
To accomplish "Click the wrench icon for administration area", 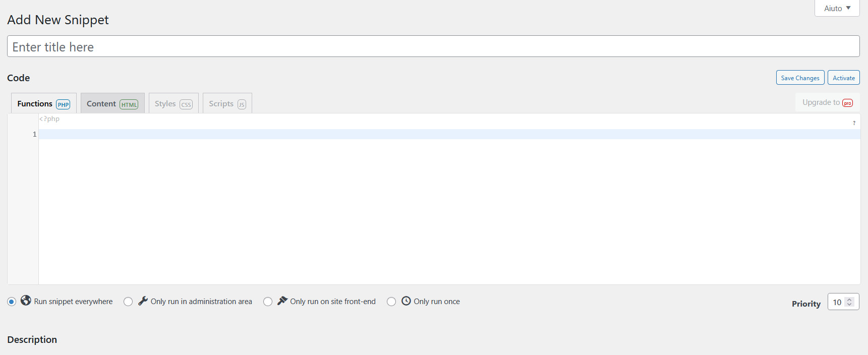I will coord(143,301).
